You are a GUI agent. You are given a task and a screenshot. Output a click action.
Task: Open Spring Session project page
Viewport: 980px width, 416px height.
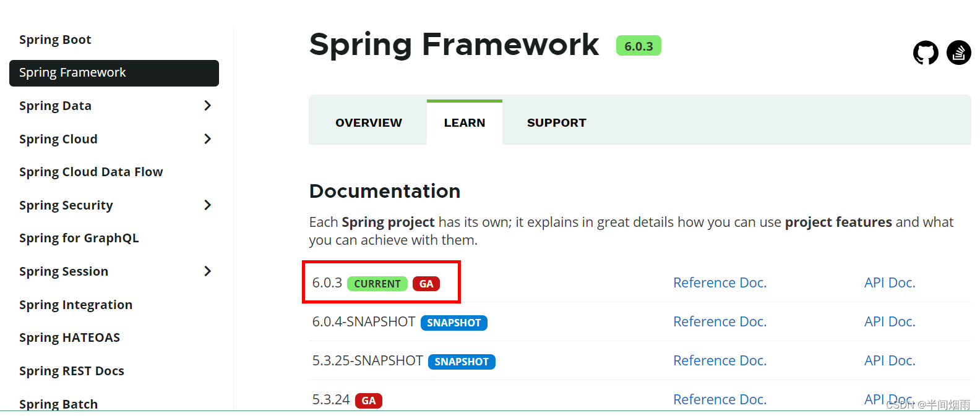(64, 271)
